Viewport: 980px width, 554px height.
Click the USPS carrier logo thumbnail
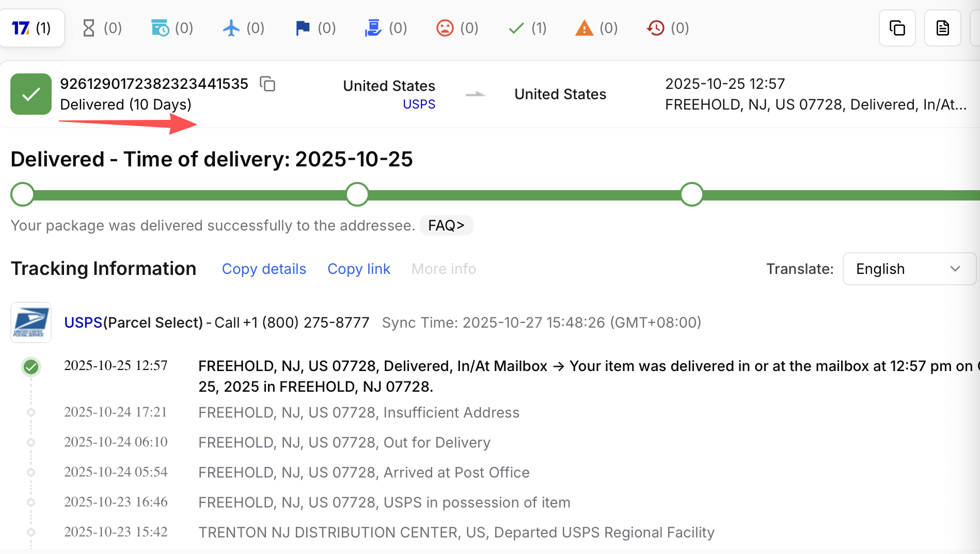click(31, 322)
